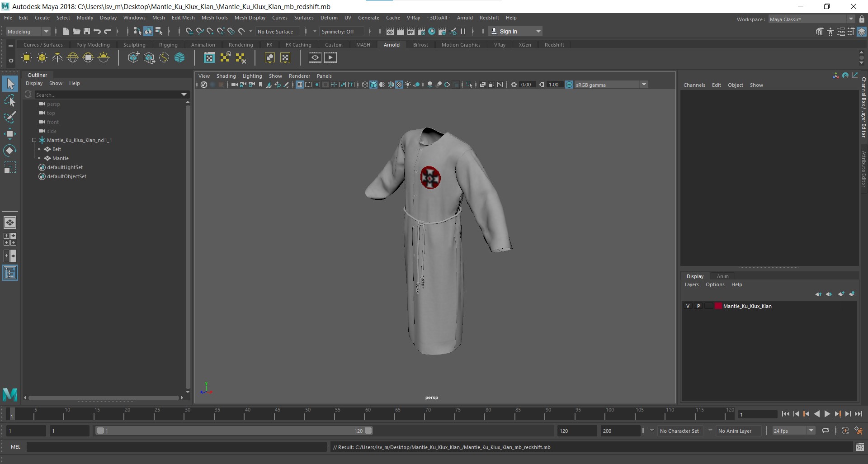Screen dimensions: 868x464
Task: Click the MEL command input field
Action: [x=176, y=447]
